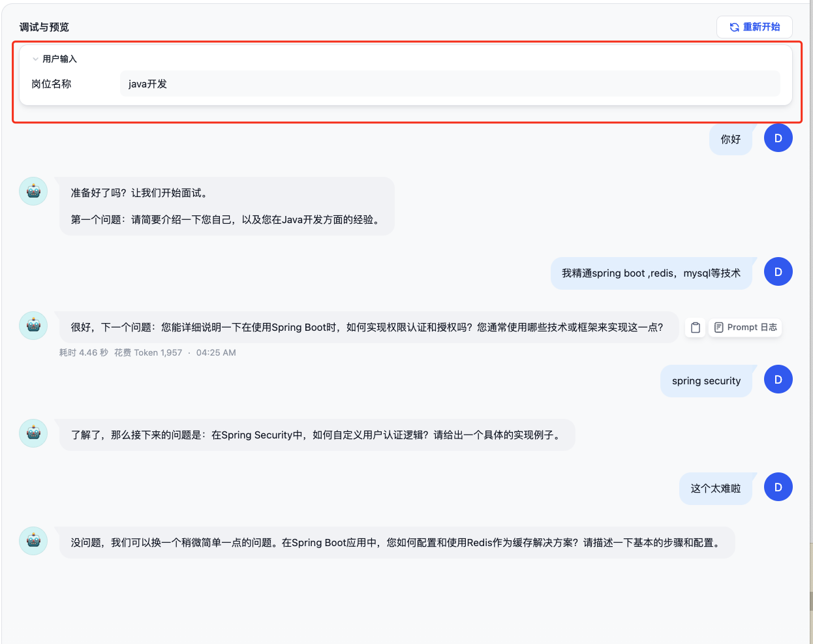
Task: Click robot avatar beside 很好，下一个问题 message
Action: pos(33,326)
